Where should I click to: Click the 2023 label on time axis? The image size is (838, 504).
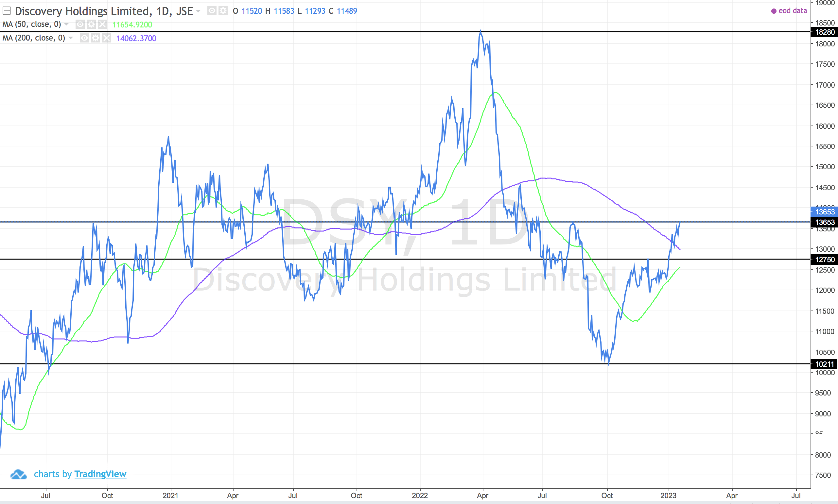pos(668,496)
